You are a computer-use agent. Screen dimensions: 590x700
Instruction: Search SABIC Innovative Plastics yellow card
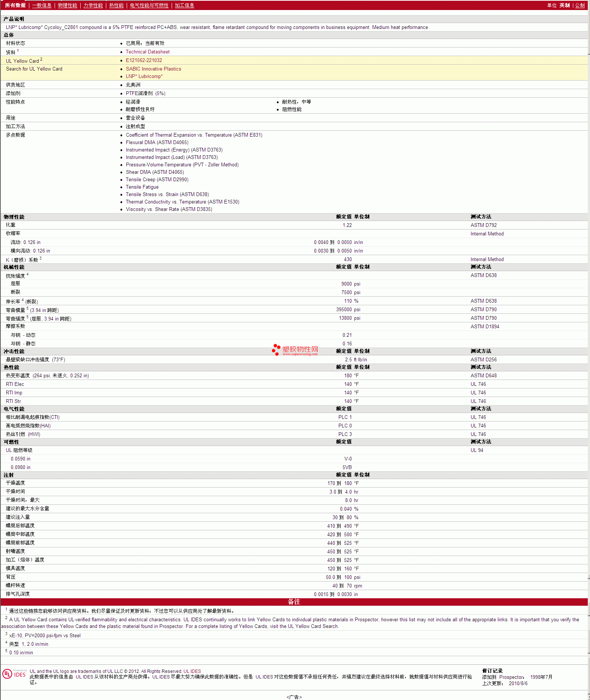pyautogui.click(x=153, y=69)
